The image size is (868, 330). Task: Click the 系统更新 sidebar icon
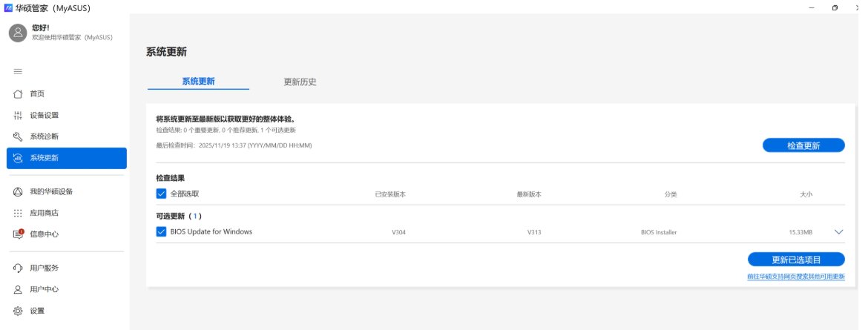[18, 158]
